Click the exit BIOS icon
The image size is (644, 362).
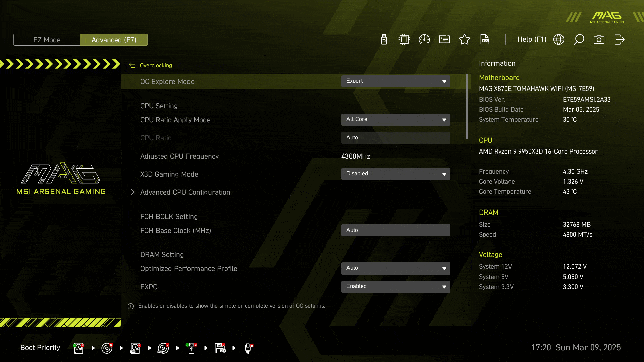click(x=619, y=40)
